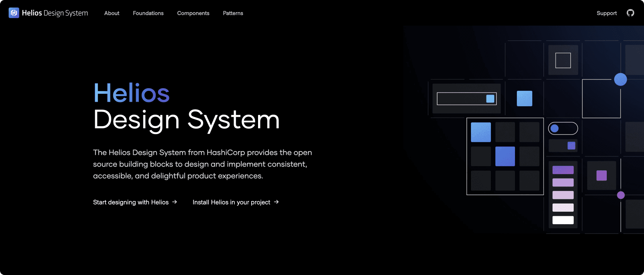
Task: Toggle the illustrated switch with blue knob
Action: coord(563,128)
